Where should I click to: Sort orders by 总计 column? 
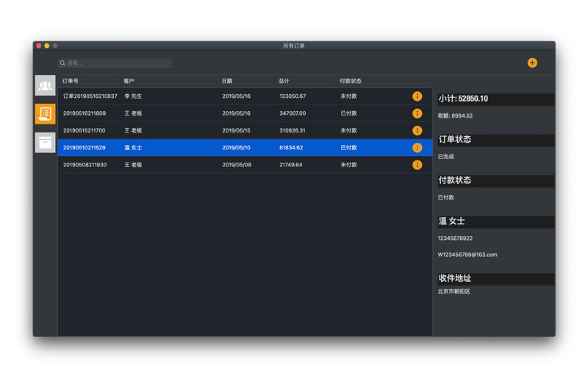pos(284,81)
